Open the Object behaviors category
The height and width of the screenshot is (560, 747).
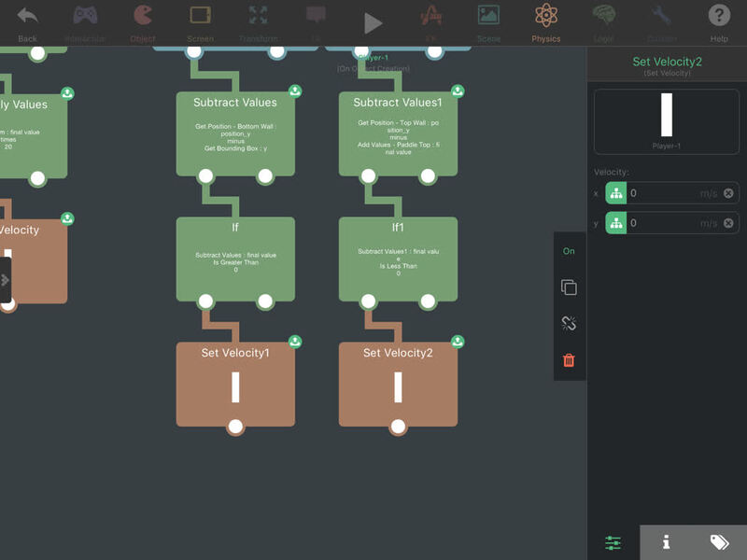click(x=143, y=22)
